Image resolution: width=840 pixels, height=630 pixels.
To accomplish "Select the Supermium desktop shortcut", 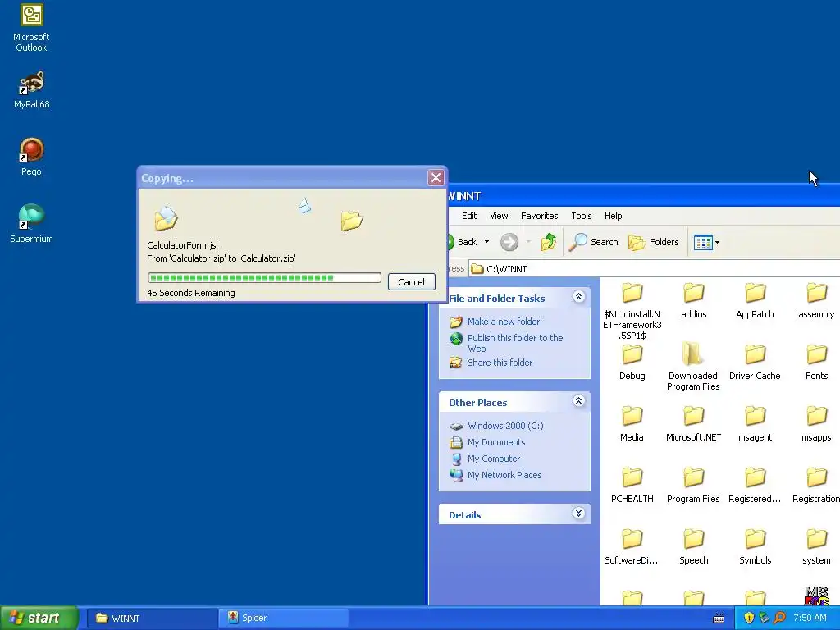I will tap(31, 224).
